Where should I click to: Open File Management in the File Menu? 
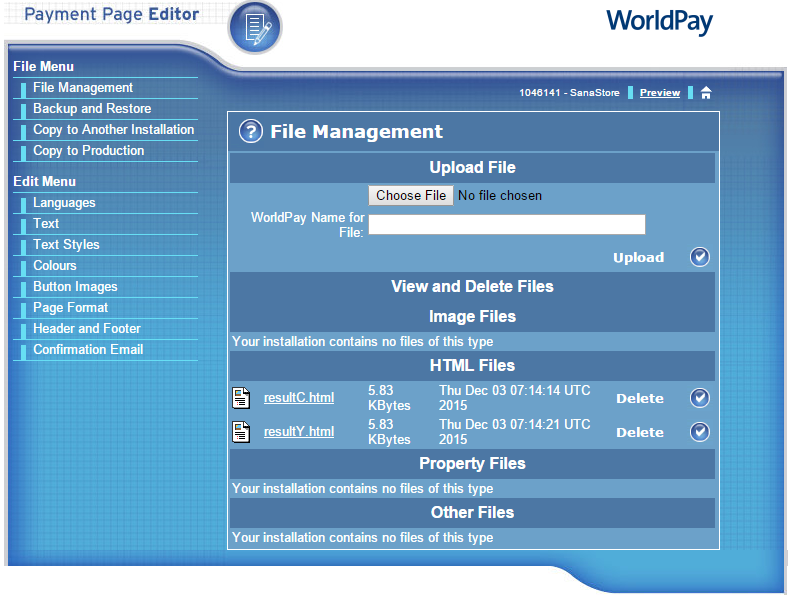click(83, 87)
